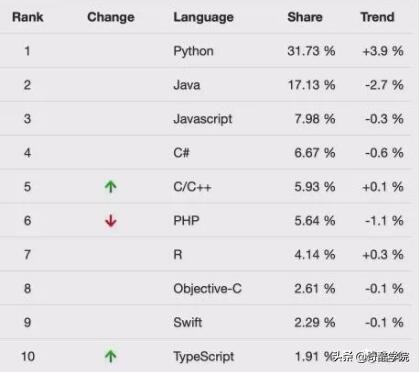The image size is (419, 372).
Task: Click the Trend column header
Action: (377, 17)
